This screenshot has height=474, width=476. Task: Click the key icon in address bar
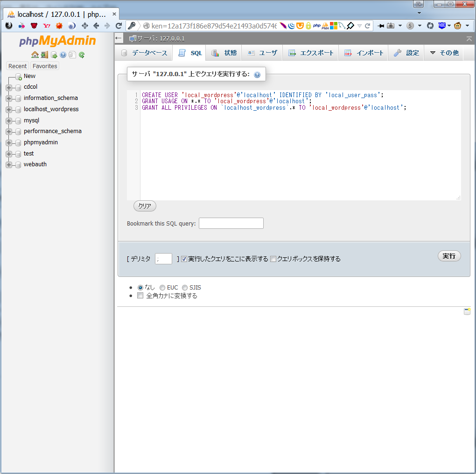click(x=132, y=26)
